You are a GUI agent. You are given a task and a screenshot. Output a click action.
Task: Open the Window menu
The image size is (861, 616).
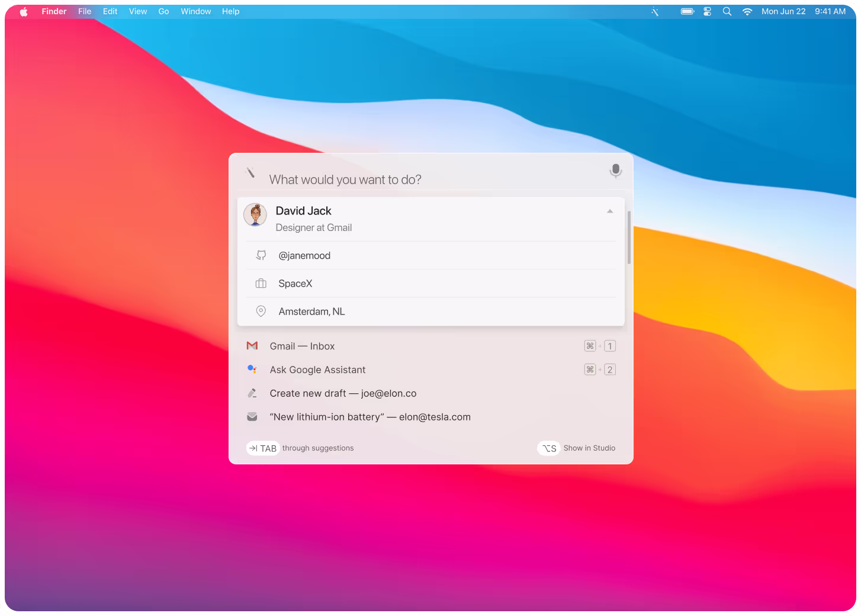click(196, 11)
